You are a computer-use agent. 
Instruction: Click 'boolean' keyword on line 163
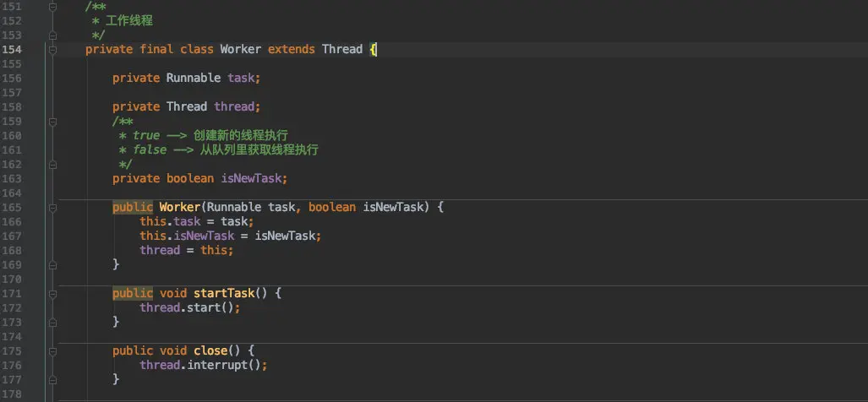(190, 178)
